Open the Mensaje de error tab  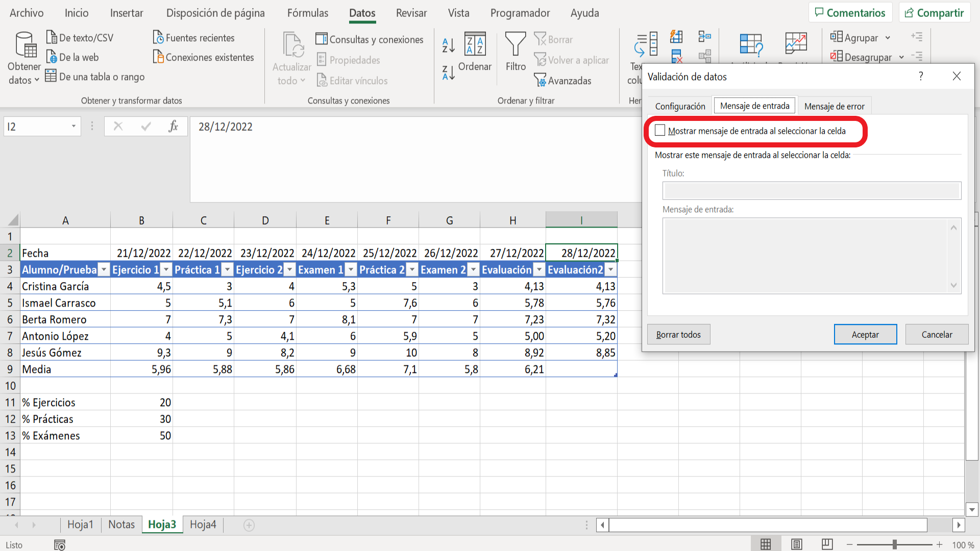click(x=834, y=106)
